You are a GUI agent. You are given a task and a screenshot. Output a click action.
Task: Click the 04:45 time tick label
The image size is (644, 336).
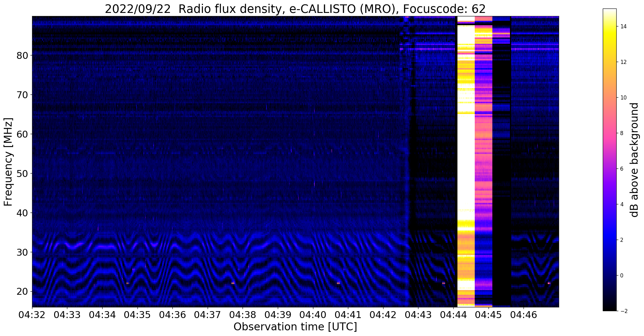488,315
